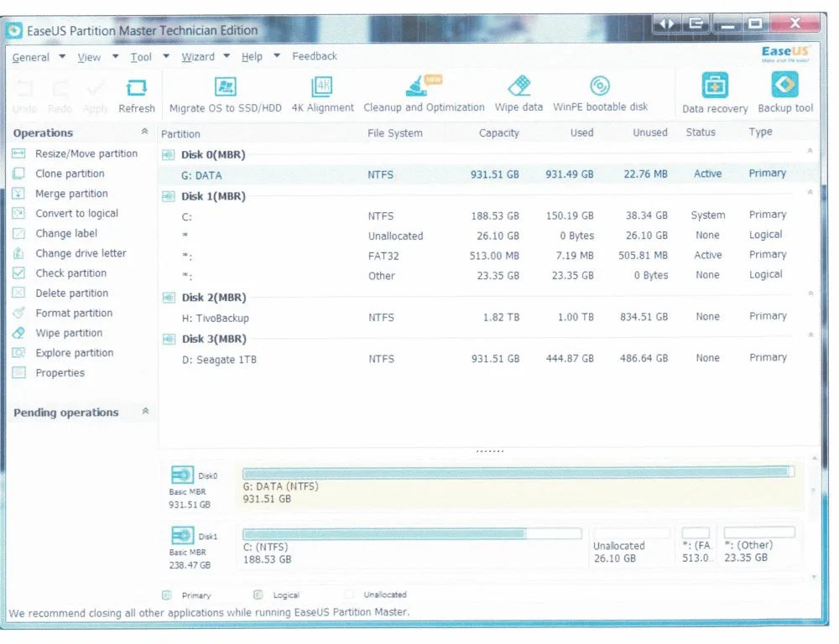Click dropdown arrow next to Wizard
This screenshot has height=644, width=839.
227,55
